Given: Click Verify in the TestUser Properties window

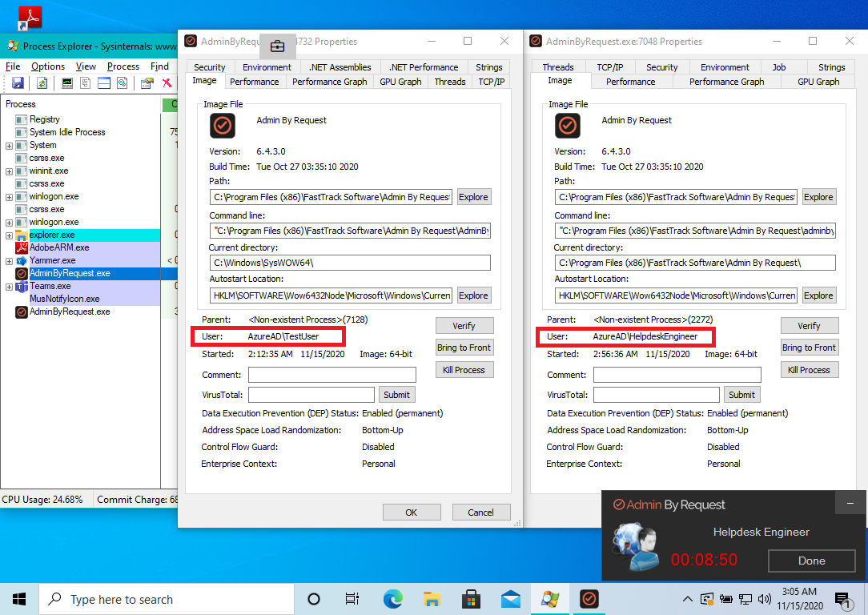Looking at the screenshot, I should click(464, 326).
